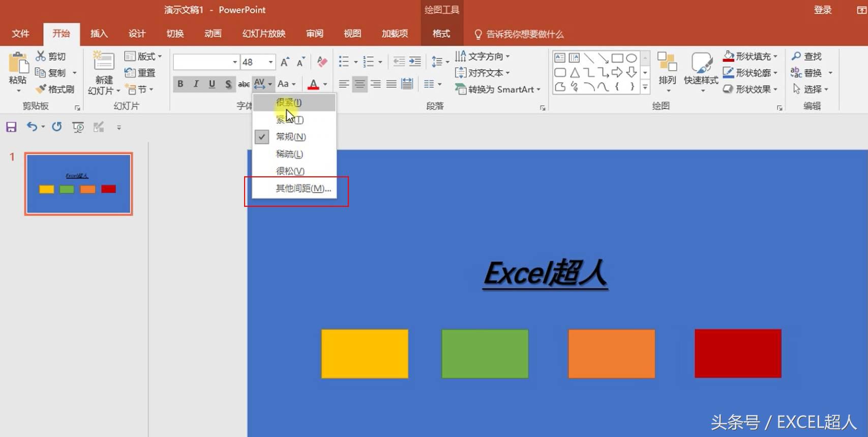The image size is (868, 437).
Task: Start slideshow from beginning icon
Action: [78, 127]
